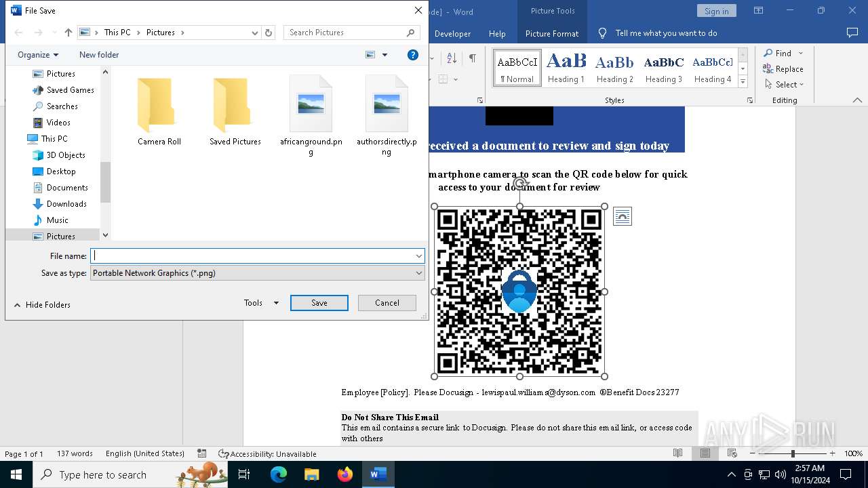Apply Heading 1 style
The height and width of the screenshot is (488, 868).
click(x=566, y=68)
